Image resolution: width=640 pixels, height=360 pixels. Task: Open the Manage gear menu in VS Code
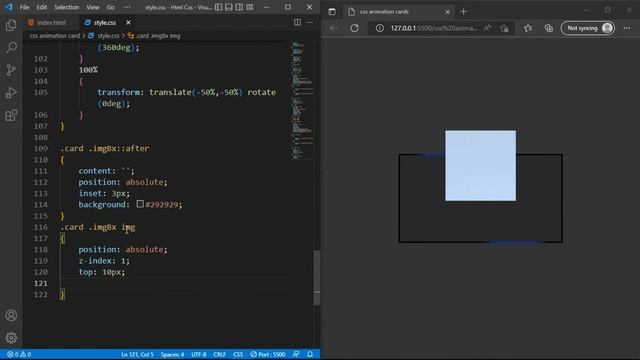[x=11, y=338]
